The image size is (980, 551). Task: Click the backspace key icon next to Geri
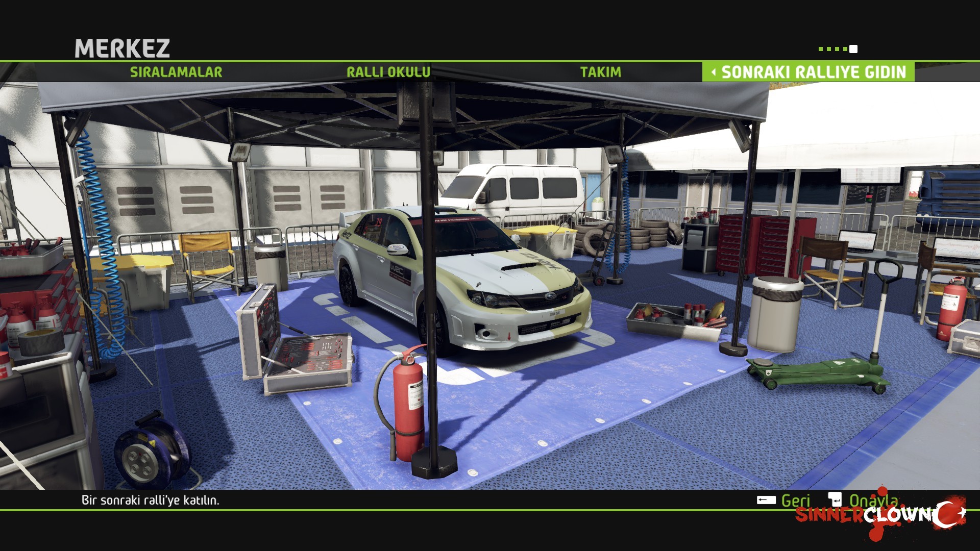tap(766, 500)
